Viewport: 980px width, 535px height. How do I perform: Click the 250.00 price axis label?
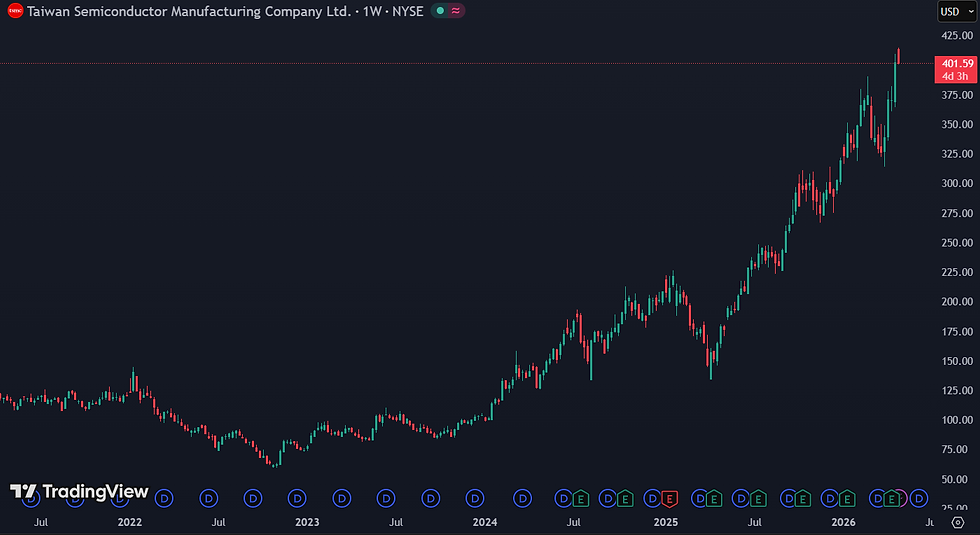coord(957,242)
